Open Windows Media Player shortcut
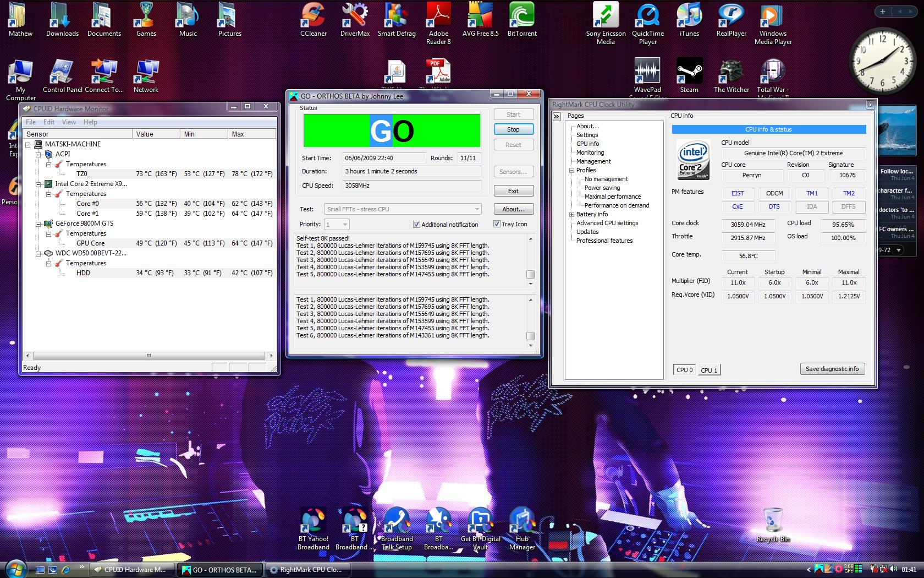Screen dimensions: 924x578 pos(773,23)
